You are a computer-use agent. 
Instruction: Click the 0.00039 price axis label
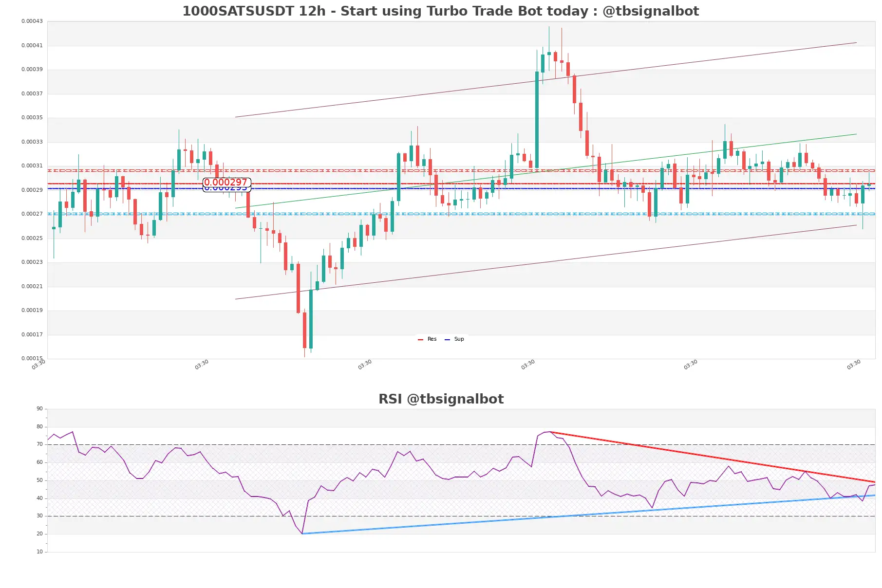(32, 70)
